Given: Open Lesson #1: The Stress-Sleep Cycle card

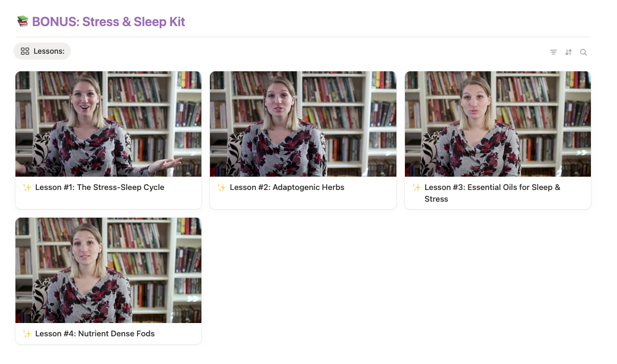Looking at the screenshot, I should coord(100,187).
